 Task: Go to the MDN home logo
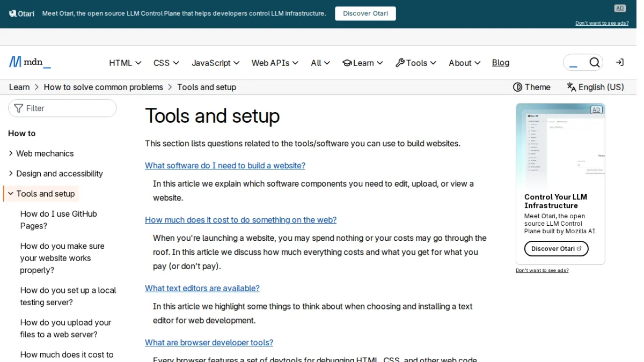[30, 62]
